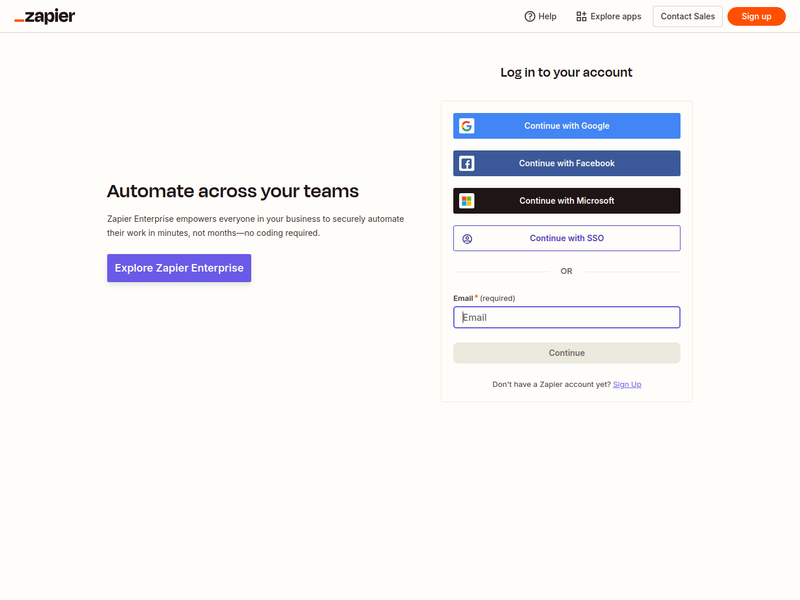Click the 'Email (required)' label
This screenshot has height=600, width=800.
(484, 298)
